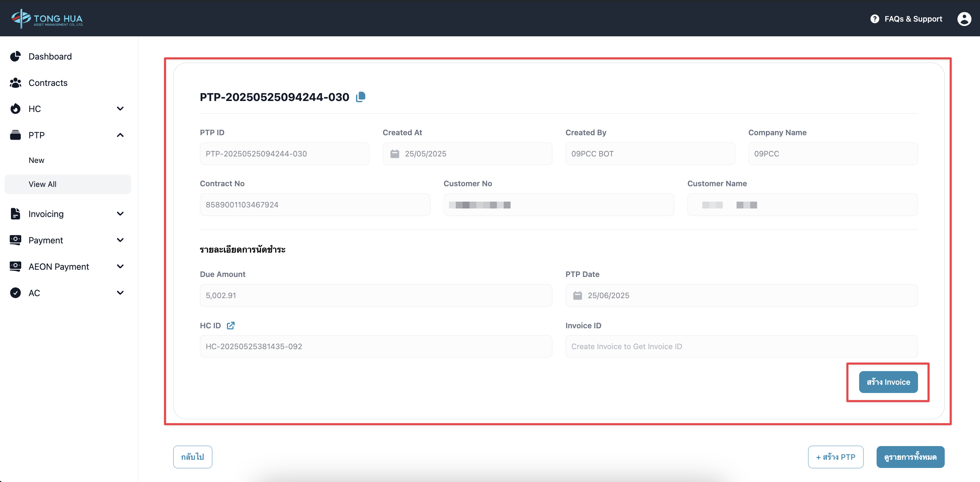
Task: Select View All under PTP
Action: pyautogui.click(x=42, y=184)
